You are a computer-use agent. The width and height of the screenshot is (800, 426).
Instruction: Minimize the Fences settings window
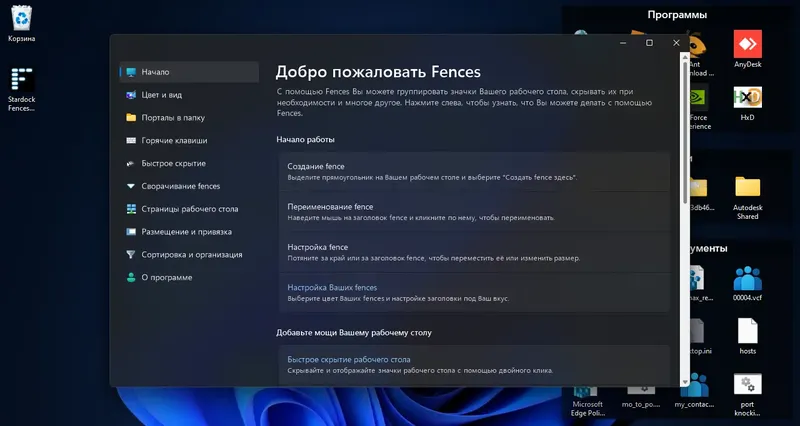pyautogui.click(x=623, y=43)
